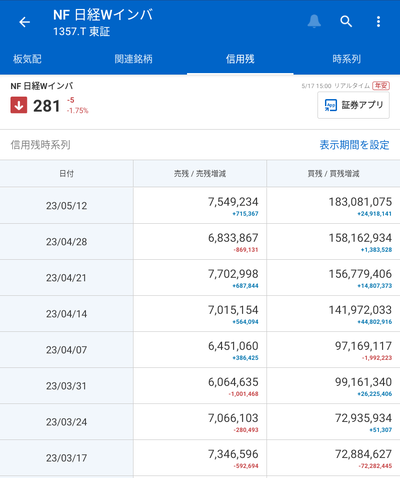This screenshot has width=400, height=478.
Task: Tap the 年安 badge
Action: (x=381, y=86)
